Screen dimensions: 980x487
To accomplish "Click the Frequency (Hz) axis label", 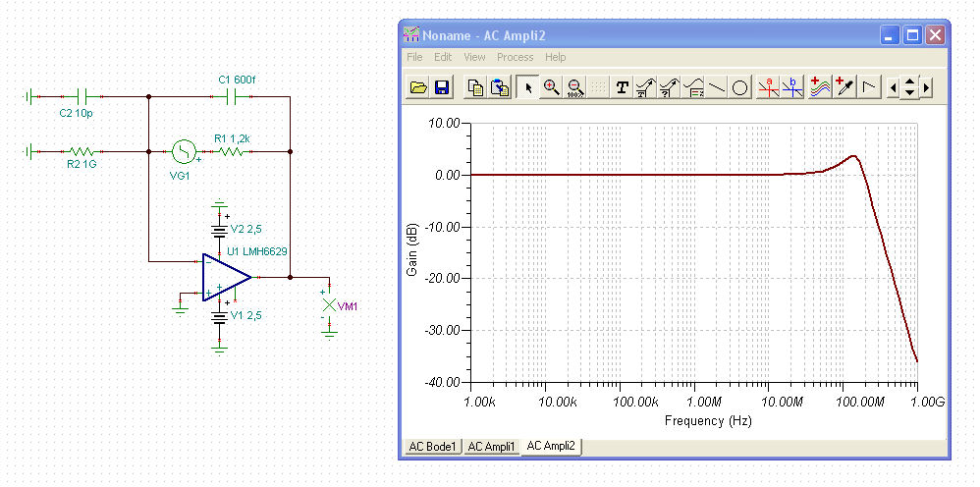I will [x=708, y=420].
